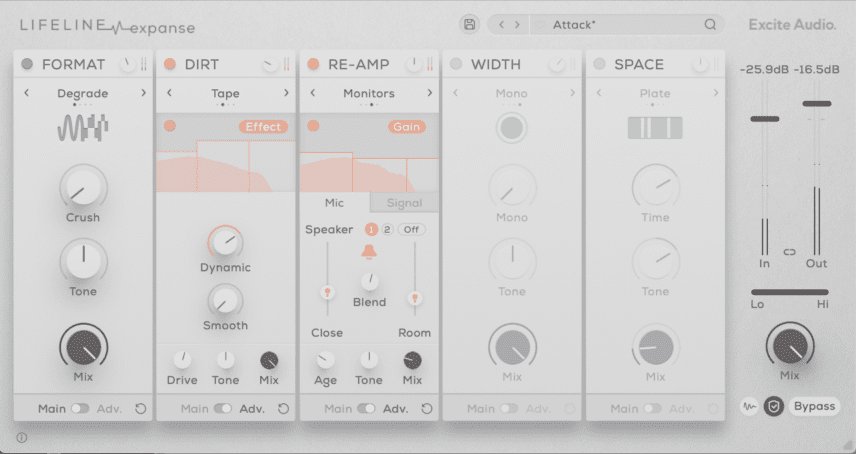Screen dimensions: 856x454
Task: Select previous DIRT mode before Tape
Action: click(170, 93)
